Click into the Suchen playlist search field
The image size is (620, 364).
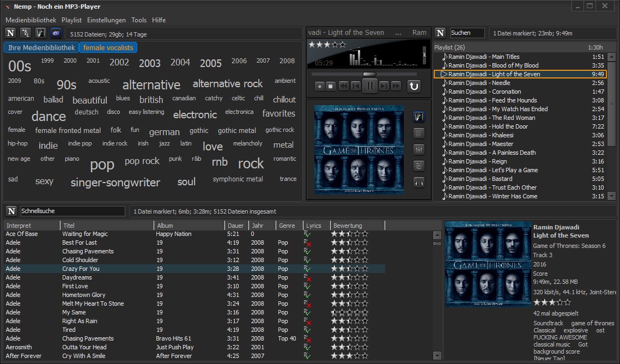[467, 33]
